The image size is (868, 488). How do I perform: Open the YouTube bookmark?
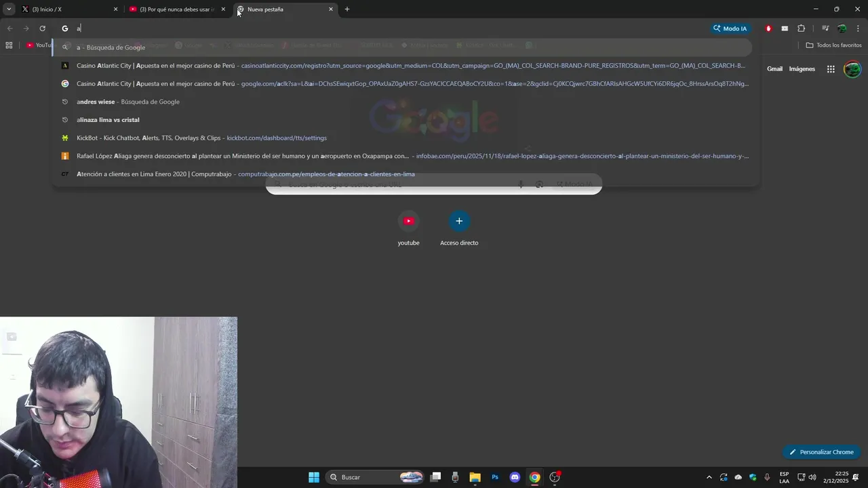click(39, 45)
